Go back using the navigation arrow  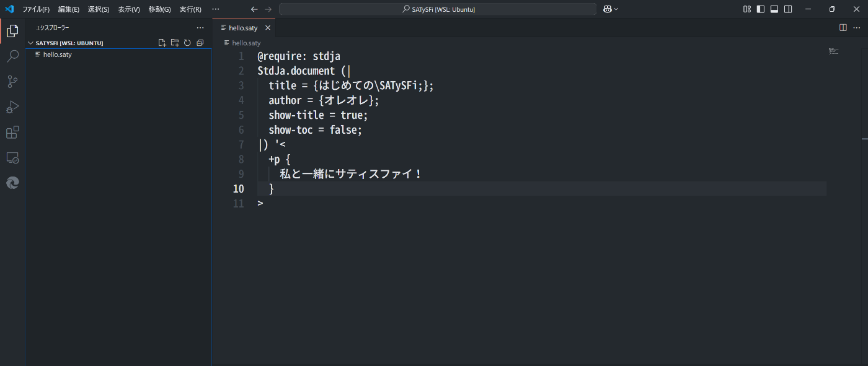(254, 9)
